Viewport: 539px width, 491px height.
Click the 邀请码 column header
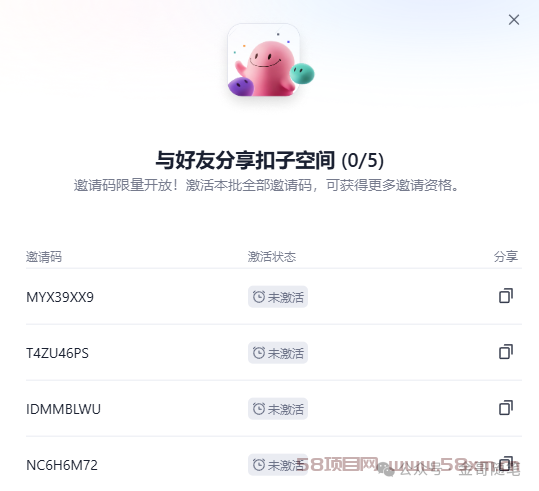[x=44, y=257]
